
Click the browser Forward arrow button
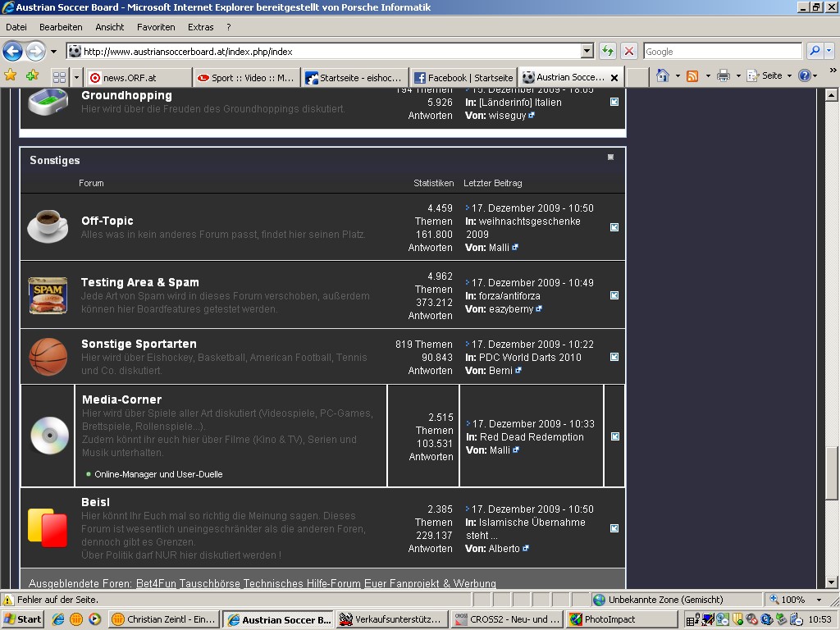pos(36,52)
